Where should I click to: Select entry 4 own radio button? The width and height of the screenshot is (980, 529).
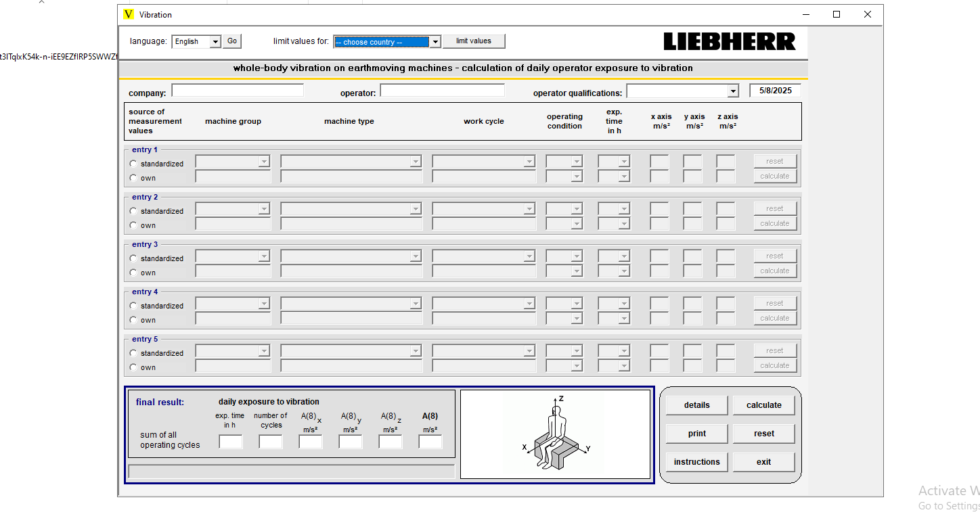click(133, 320)
